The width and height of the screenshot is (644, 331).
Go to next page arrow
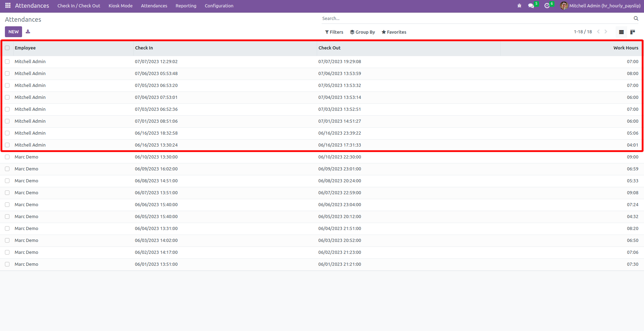606,32
